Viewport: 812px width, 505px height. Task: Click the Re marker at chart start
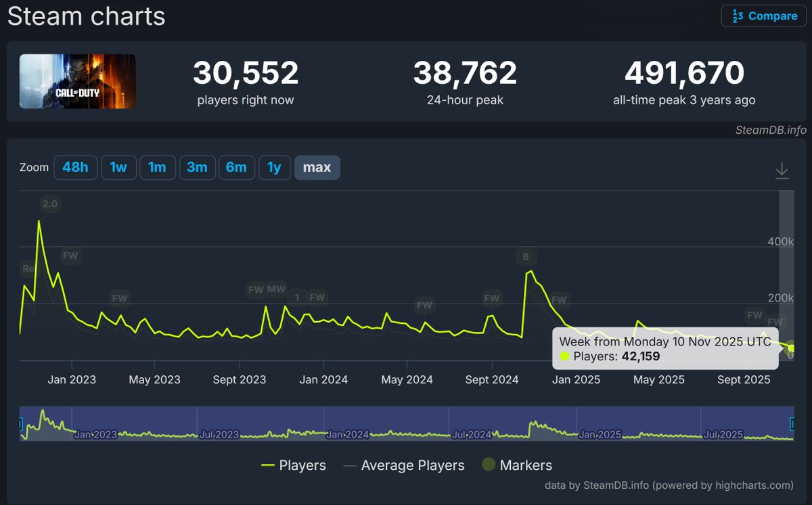28,269
